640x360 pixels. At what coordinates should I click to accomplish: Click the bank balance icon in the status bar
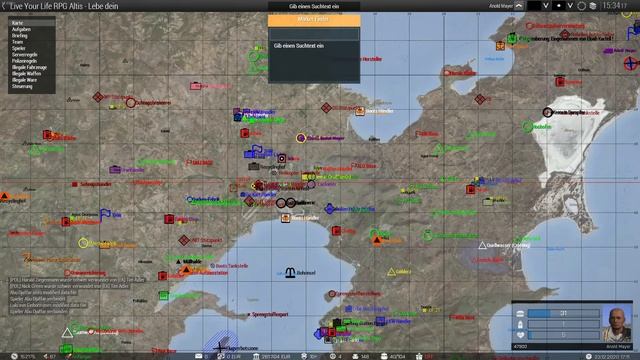(x=256, y=356)
